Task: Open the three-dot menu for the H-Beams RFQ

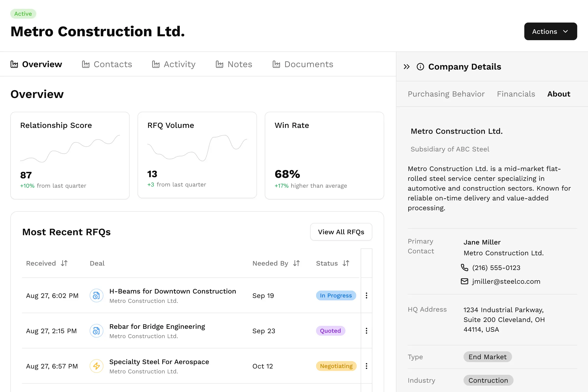Action: click(x=366, y=295)
